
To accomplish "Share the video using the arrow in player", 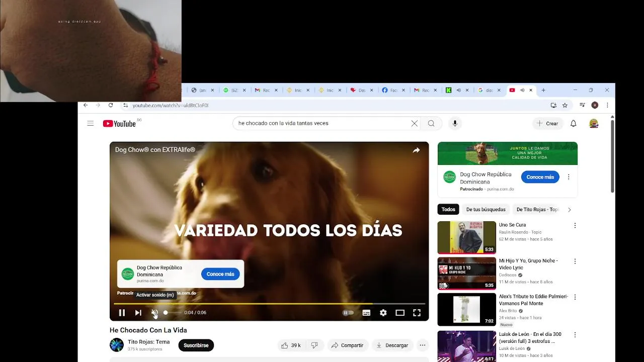I will (416, 150).
